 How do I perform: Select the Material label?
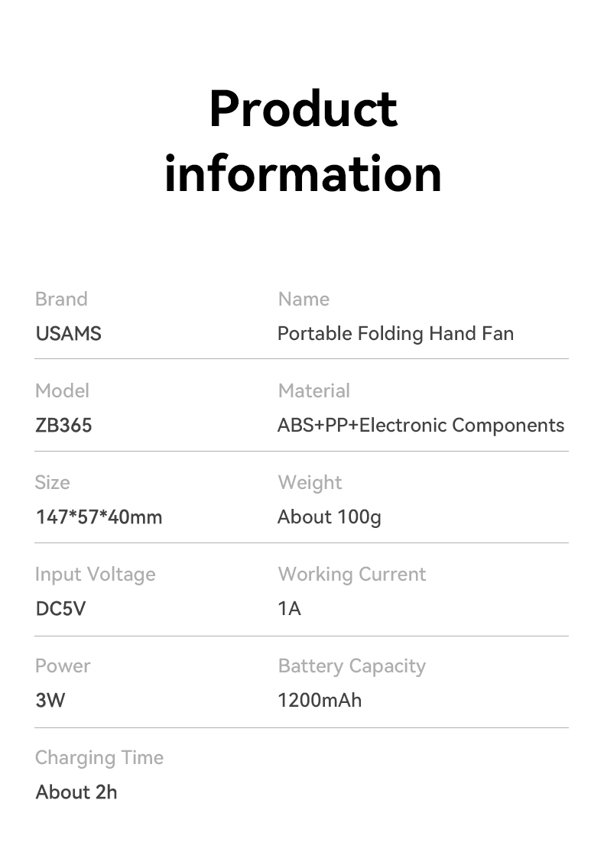314,390
